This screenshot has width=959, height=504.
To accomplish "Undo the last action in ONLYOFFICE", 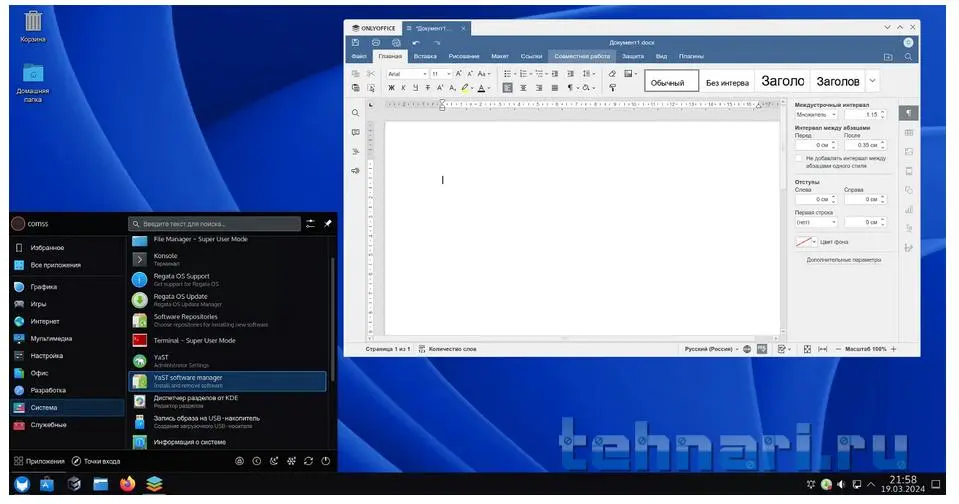I will 416,43.
